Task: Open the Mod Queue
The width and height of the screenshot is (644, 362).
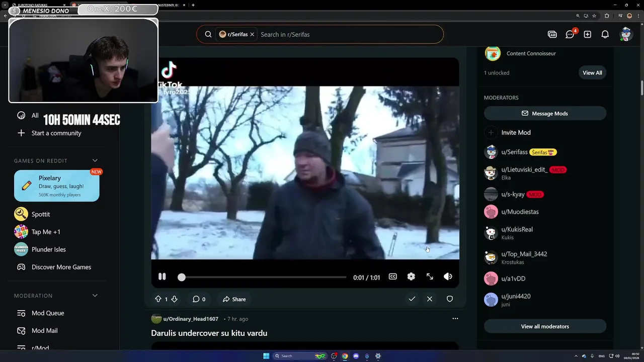Action: [x=48, y=313]
